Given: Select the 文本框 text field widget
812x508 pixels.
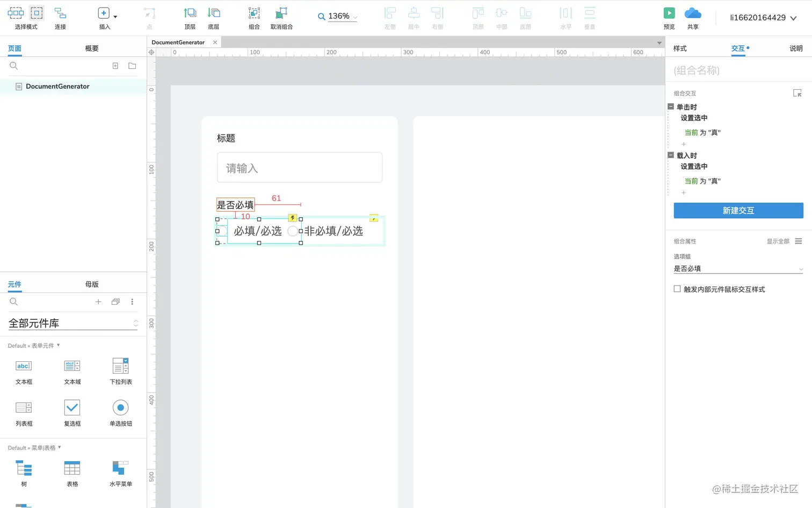Looking at the screenshot, I should [24, 371].
